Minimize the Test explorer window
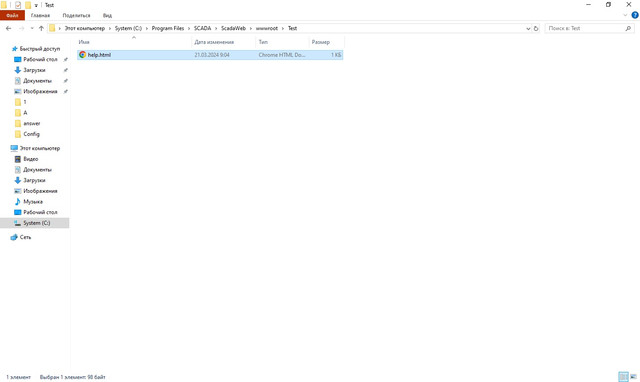The image size is (640, 382). coord(589,5)
